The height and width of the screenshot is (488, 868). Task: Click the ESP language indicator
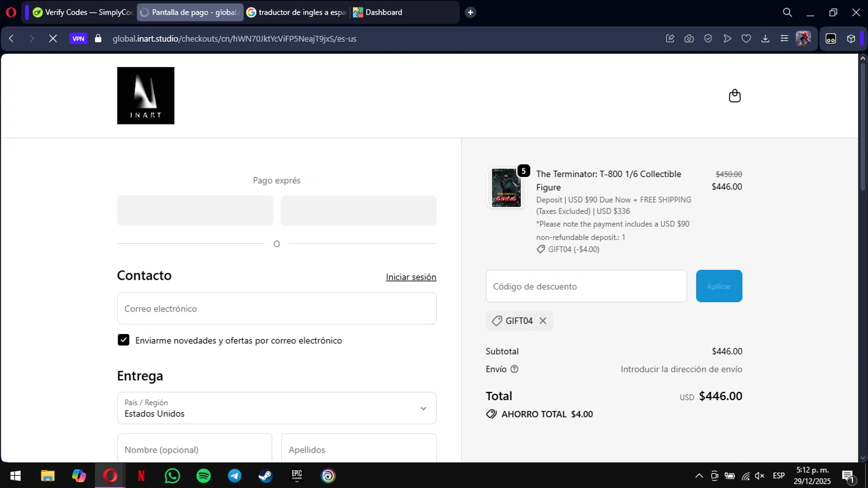pos(779,476)
